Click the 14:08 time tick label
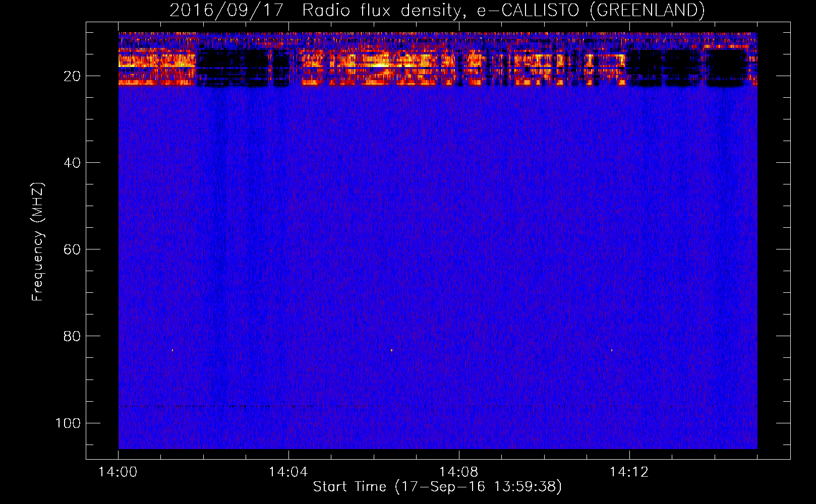The image size is (816, 504). tap(458, 472)
